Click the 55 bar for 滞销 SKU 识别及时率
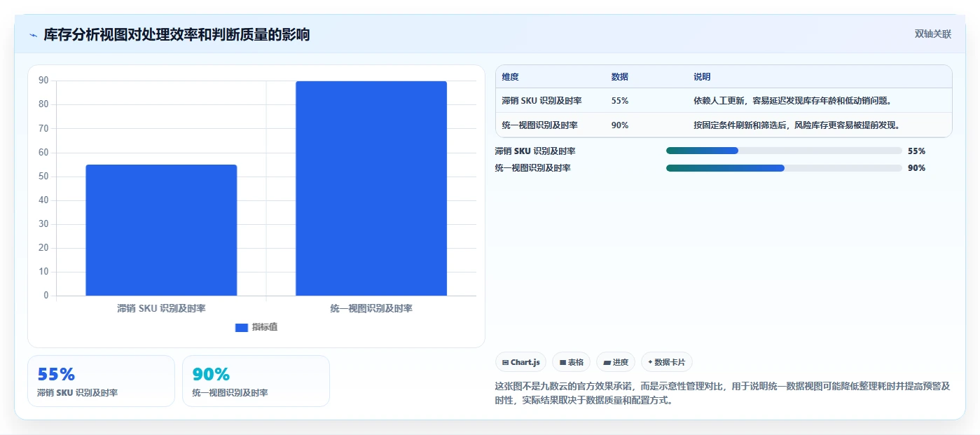 point(161,230)
